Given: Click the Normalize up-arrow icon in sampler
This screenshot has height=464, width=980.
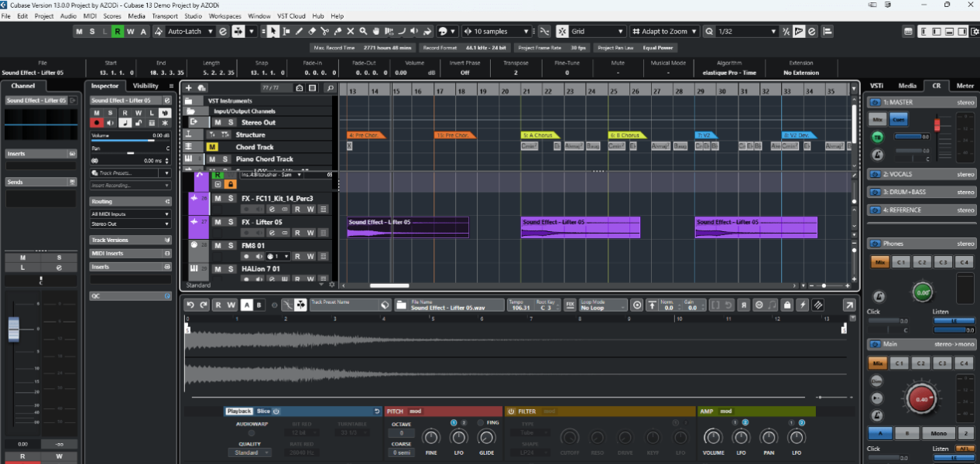Looking at the screenshot, I should click(x=653, y=305).
